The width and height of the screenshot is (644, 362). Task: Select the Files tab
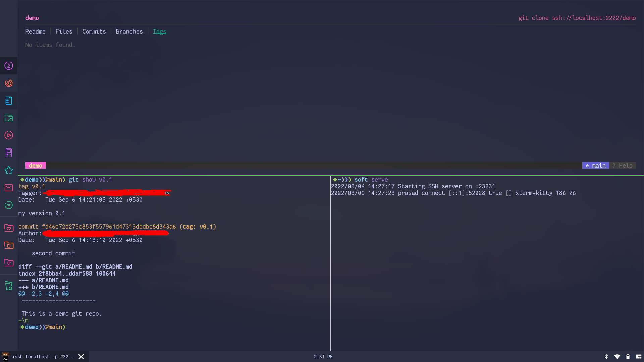[64, 31]
